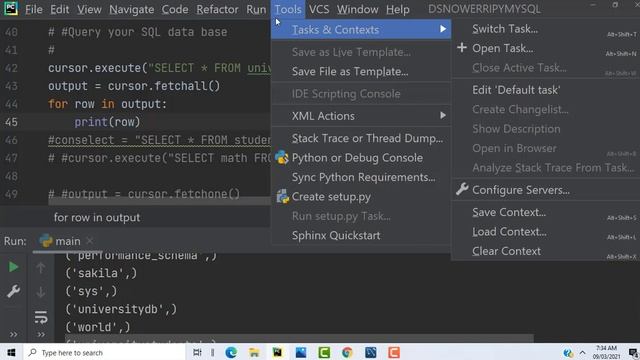The height and width of the screenshot is (360, 640).
Task: Click ('world',) output line
Action: tap(98, 327)
